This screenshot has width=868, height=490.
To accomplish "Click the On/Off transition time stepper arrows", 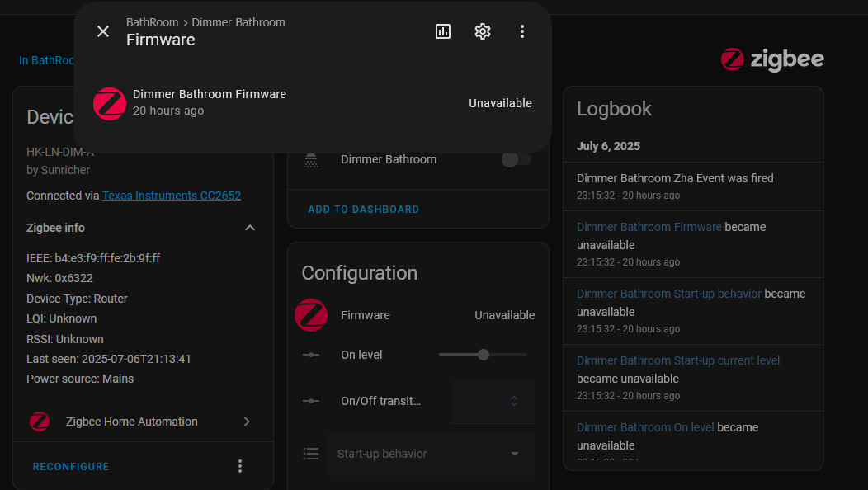I will 514,401.
